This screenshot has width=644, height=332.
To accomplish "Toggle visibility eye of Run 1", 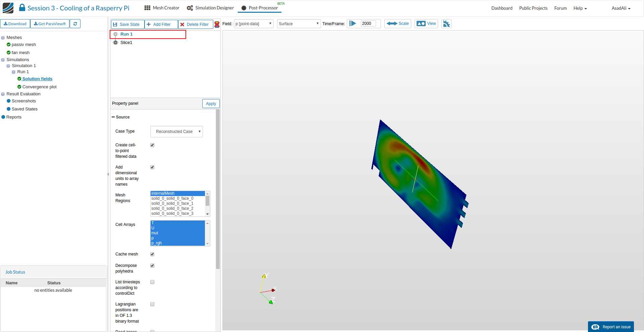I will 115,34.
